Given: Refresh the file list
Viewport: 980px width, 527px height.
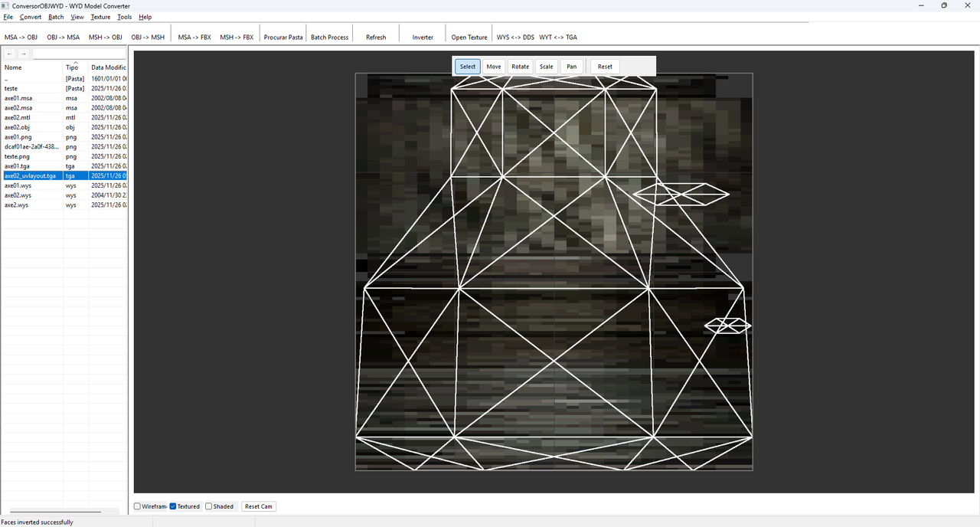Looking at the screenshot, I should point(376,37).
